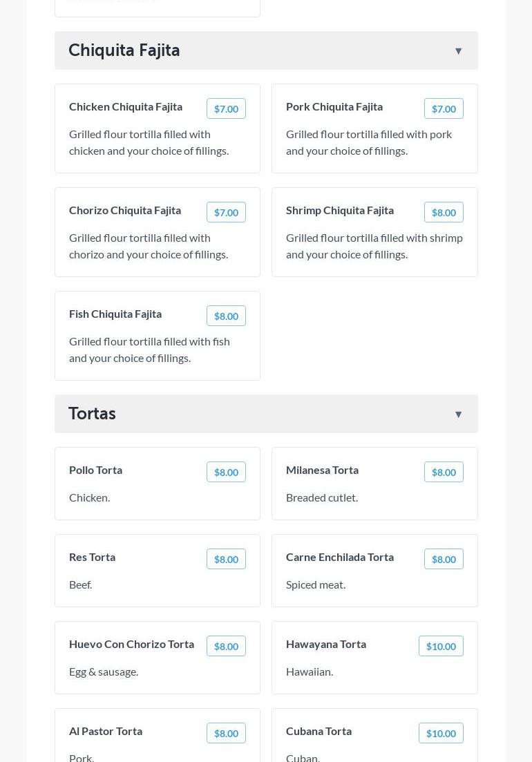Click the Shrimp Chiquita Fajita $8.00 price

(444, 213)
